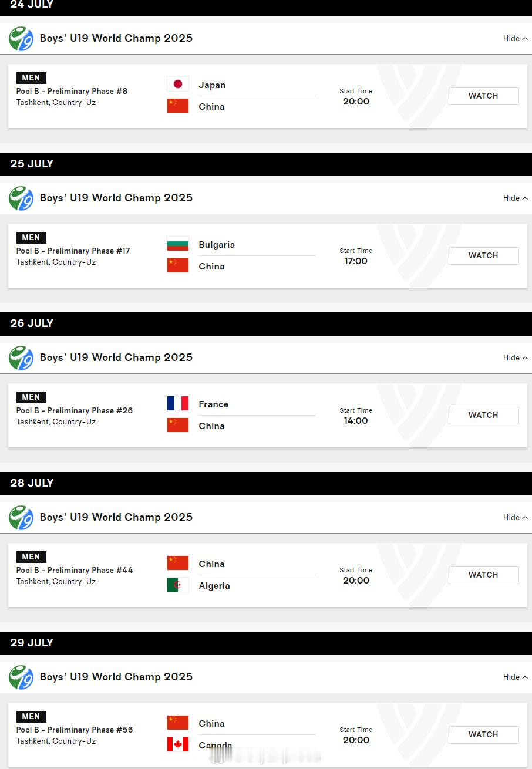Watch the China vs Canada match

483,735
